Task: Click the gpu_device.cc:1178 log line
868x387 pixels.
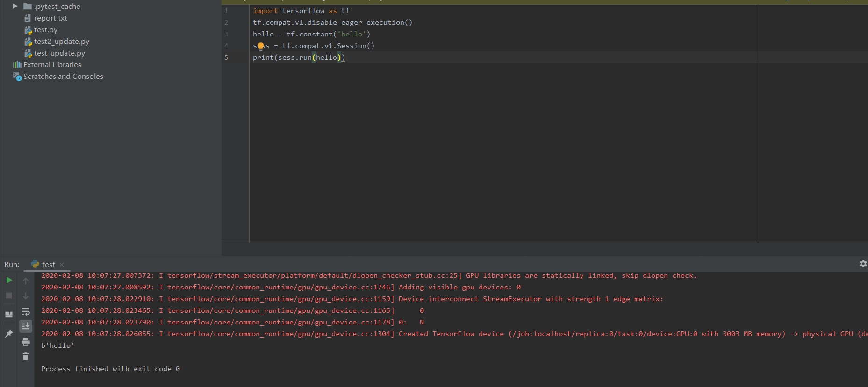Action: (x=232, y=322)
